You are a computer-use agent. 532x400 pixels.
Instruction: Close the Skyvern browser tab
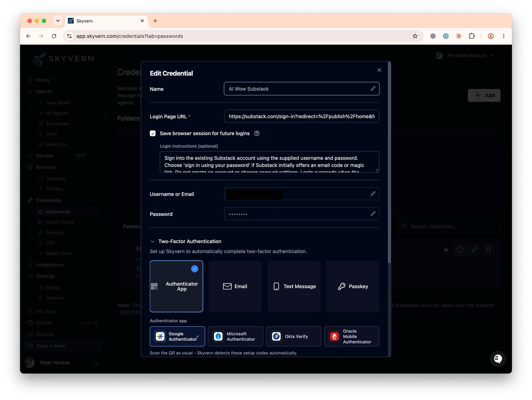142,21
